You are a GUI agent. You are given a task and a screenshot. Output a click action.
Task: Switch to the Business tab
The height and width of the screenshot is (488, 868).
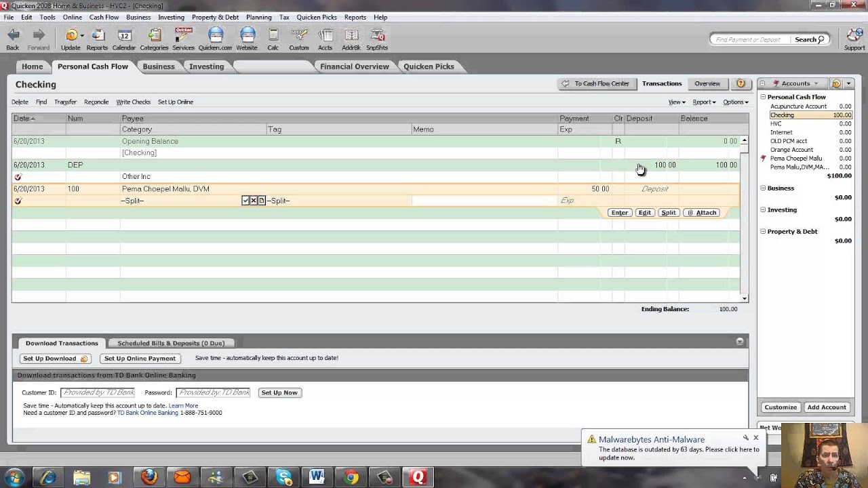click(159, 66)
